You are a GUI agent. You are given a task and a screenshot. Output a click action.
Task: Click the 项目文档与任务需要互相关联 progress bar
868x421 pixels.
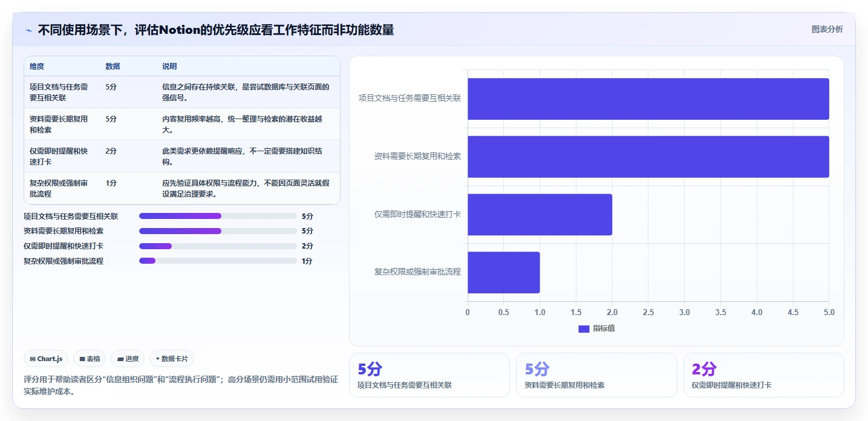click(x=218, y=216)
